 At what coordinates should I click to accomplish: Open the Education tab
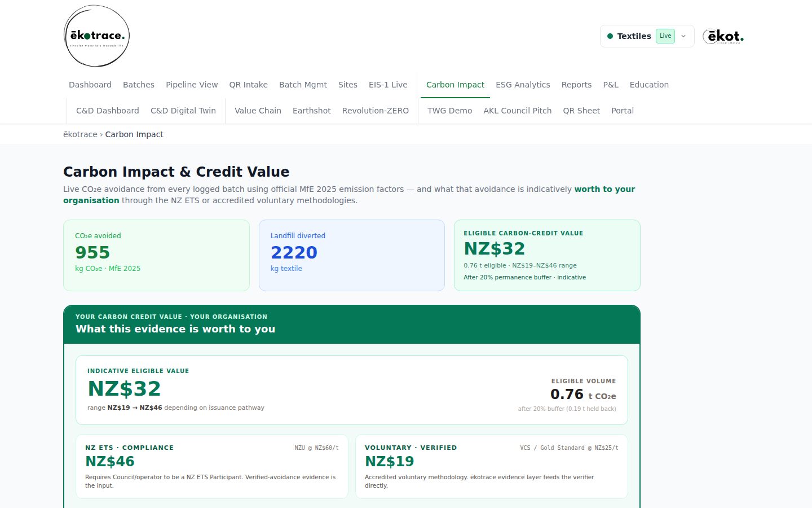[649, 85]
